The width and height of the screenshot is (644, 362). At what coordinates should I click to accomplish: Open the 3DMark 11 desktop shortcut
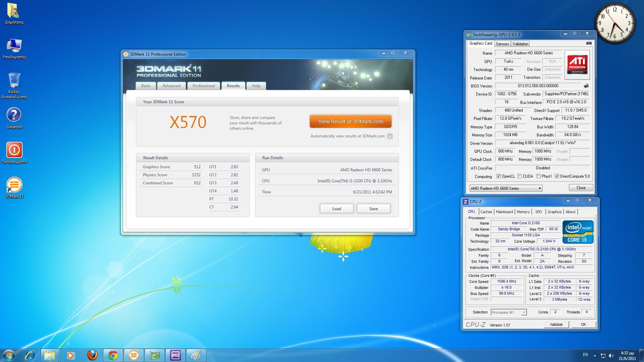point(14,188)
